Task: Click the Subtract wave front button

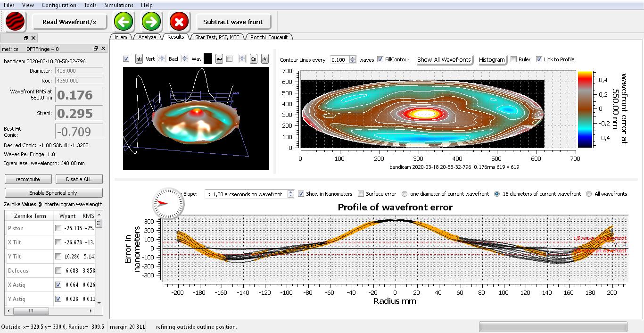Action: [x=233, y=22]
